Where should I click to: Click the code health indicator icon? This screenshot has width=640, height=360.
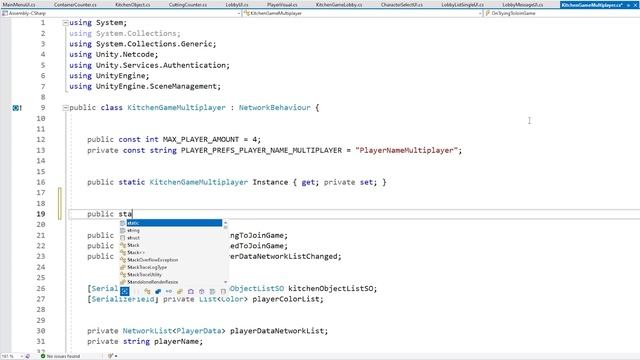(43, 356)
